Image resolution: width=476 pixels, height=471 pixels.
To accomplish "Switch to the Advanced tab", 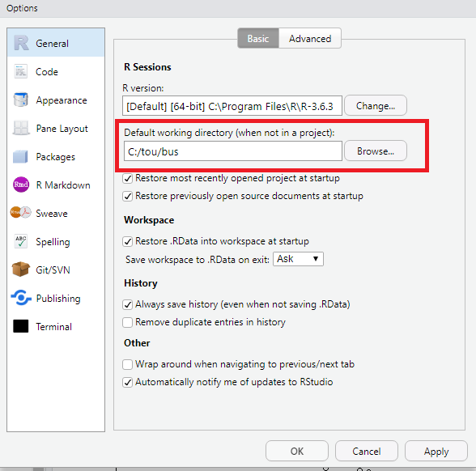I will (310, 39).
